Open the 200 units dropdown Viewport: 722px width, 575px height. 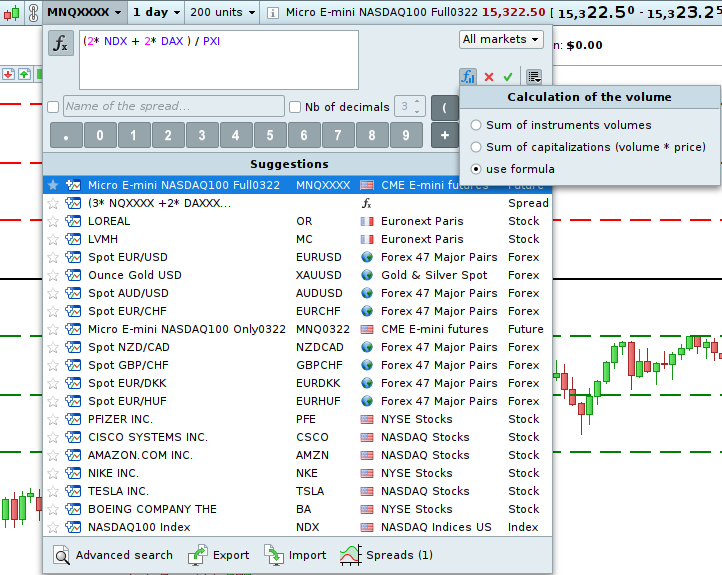[x=222, y=12]
